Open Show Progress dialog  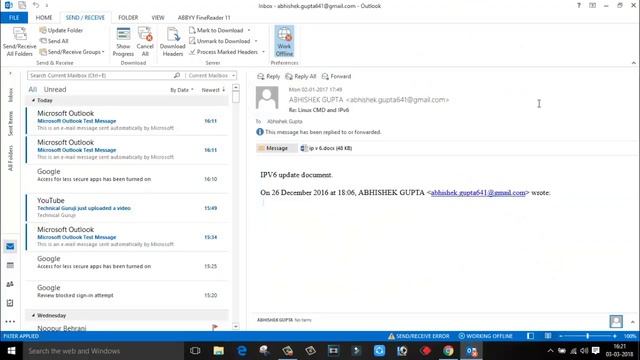(x=123, y=42)
